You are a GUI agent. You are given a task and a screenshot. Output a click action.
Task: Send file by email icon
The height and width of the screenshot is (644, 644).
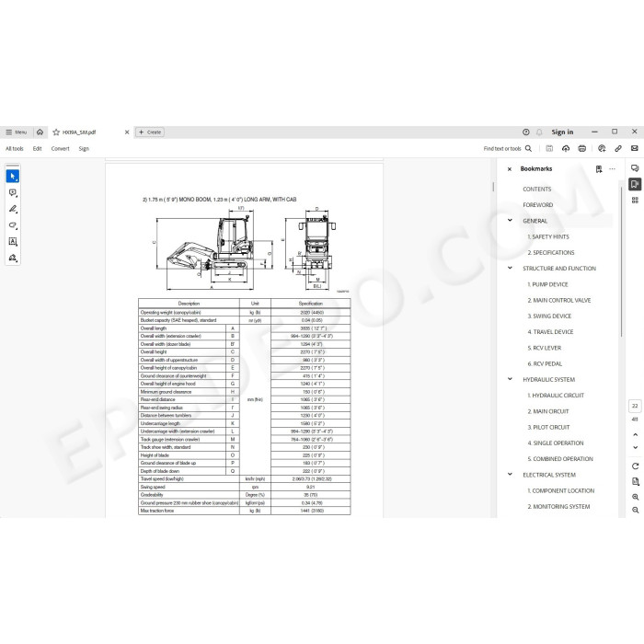pyautogui.click(x=635, y=149)
